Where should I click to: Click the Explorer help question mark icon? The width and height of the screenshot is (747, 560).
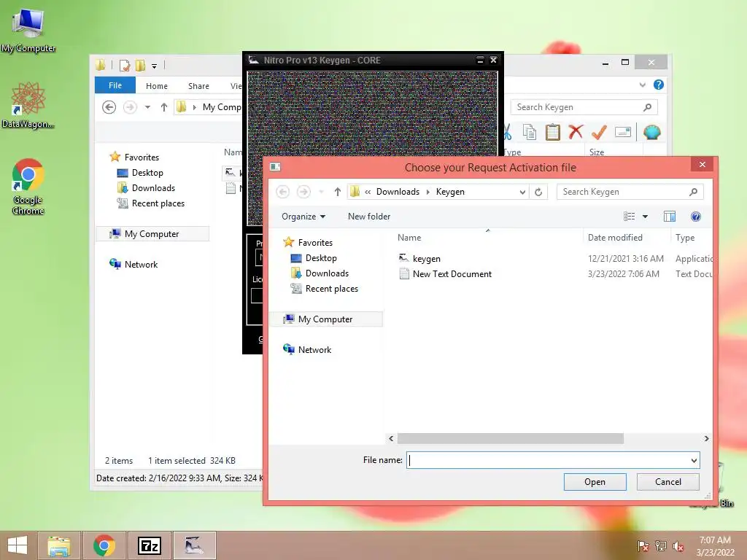[659, 85]
